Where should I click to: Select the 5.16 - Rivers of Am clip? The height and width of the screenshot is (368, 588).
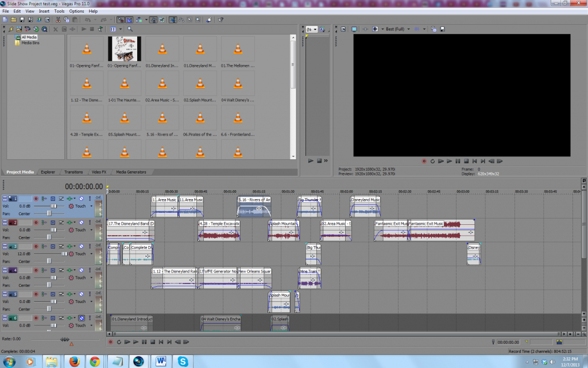pyautogui.click(x=254, y=206)
